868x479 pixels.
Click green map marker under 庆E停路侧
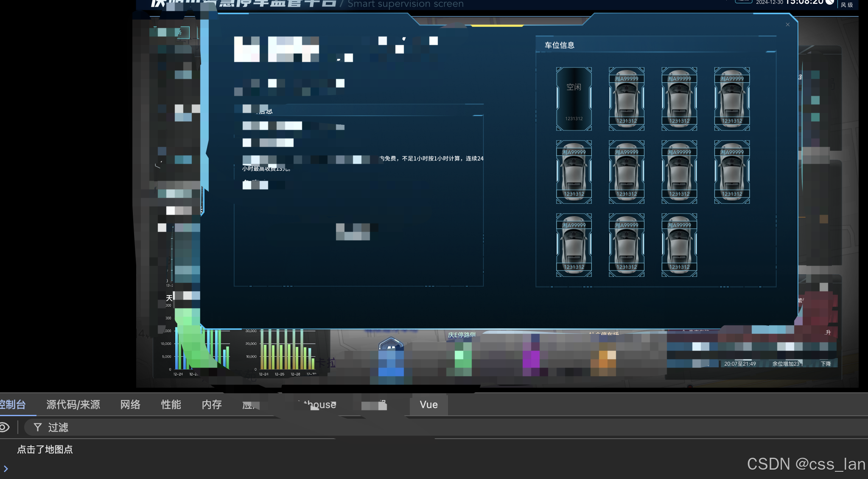point(463,359)
